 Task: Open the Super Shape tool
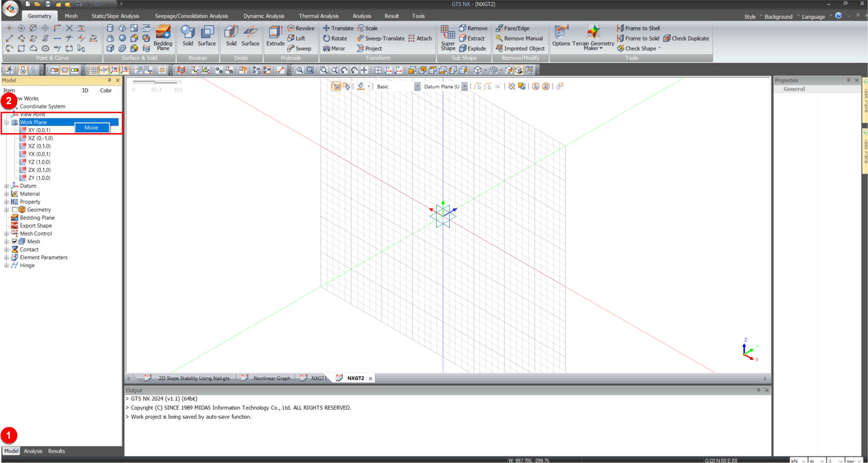tap(448, 38)
